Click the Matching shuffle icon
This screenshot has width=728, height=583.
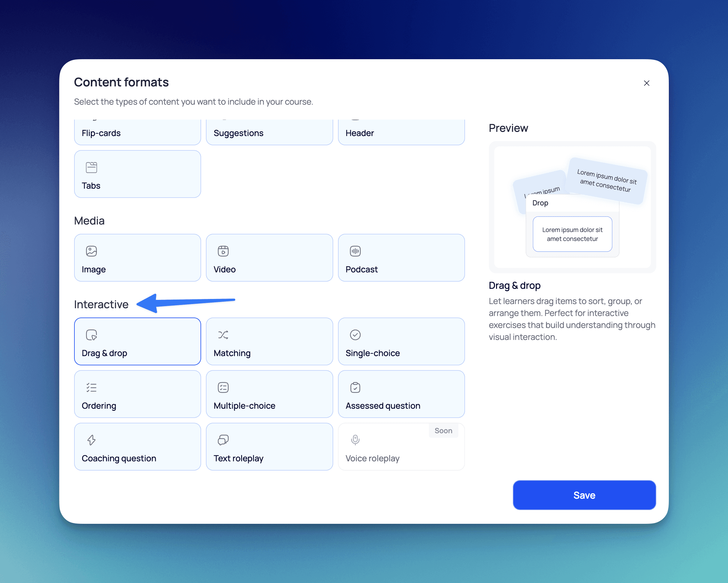point(223,335)
